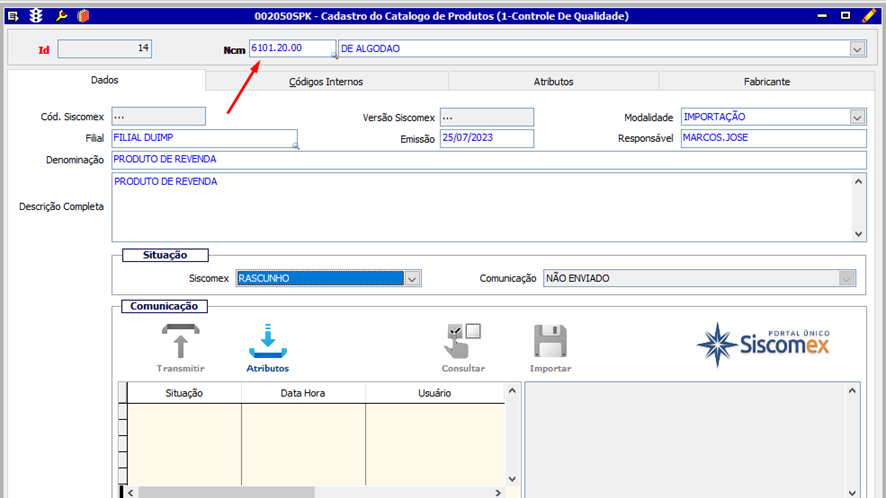
Task: Click the Consultar checklist icon
Action: pos(463,341)
